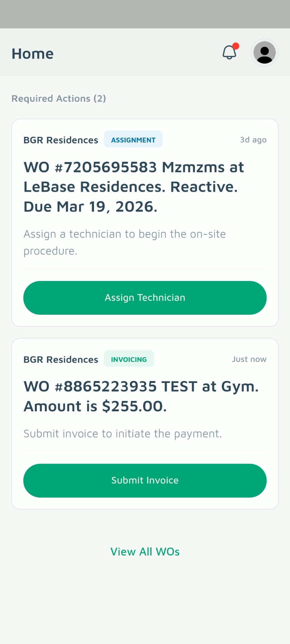Image resolution: width=290 pixels, height=644 pixels.
Task: Open work order #8865223935 title
Action: click(141, 396)
